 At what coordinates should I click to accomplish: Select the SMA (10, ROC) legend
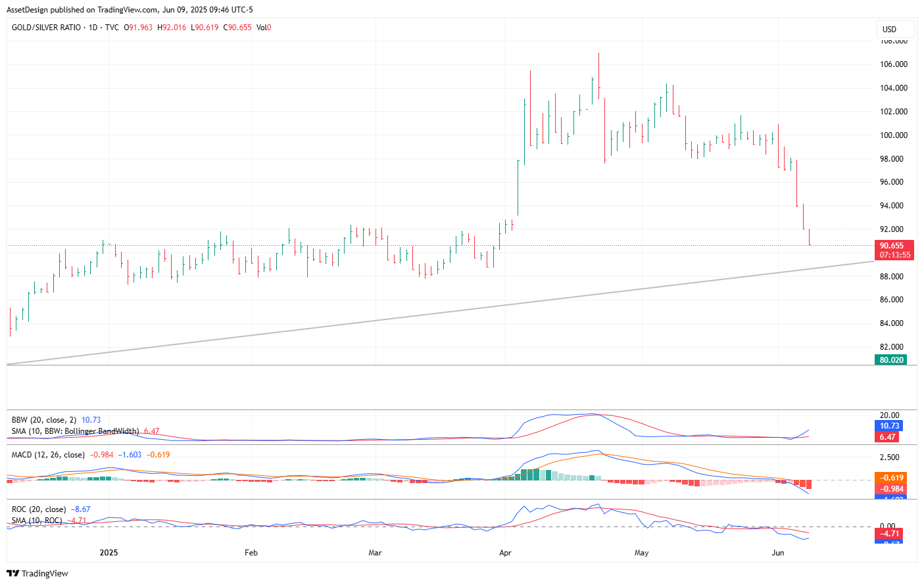point(37,521)
